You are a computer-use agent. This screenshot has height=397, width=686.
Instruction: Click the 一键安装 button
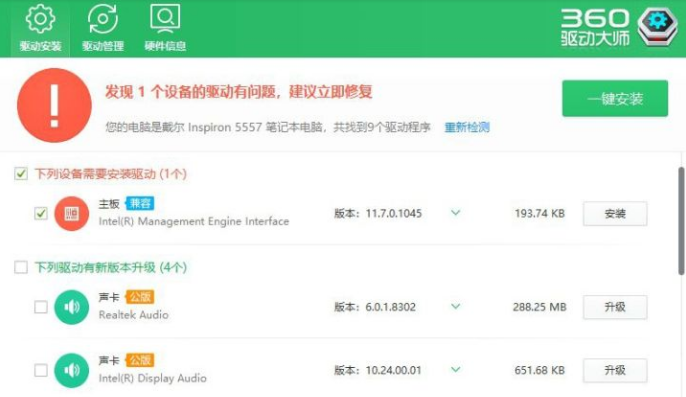tap(615, 98)
